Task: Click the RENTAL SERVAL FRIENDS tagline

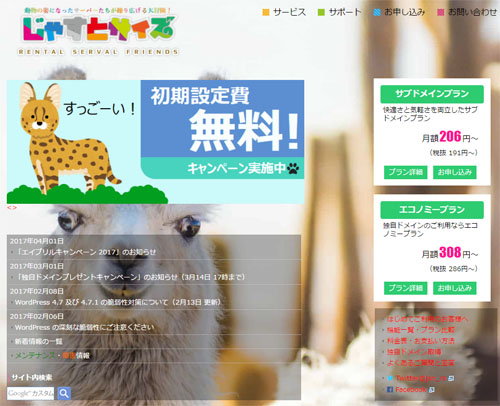Action: (98, 52)
